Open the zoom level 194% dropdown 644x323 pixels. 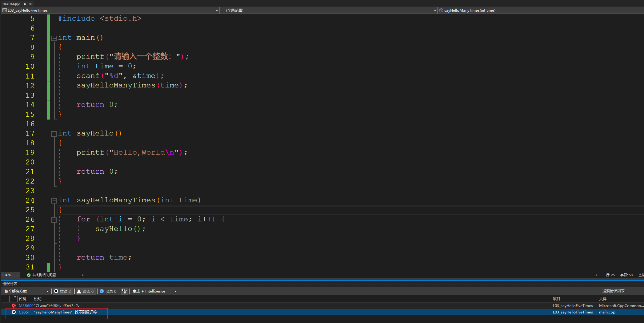[x=18, y=275]
